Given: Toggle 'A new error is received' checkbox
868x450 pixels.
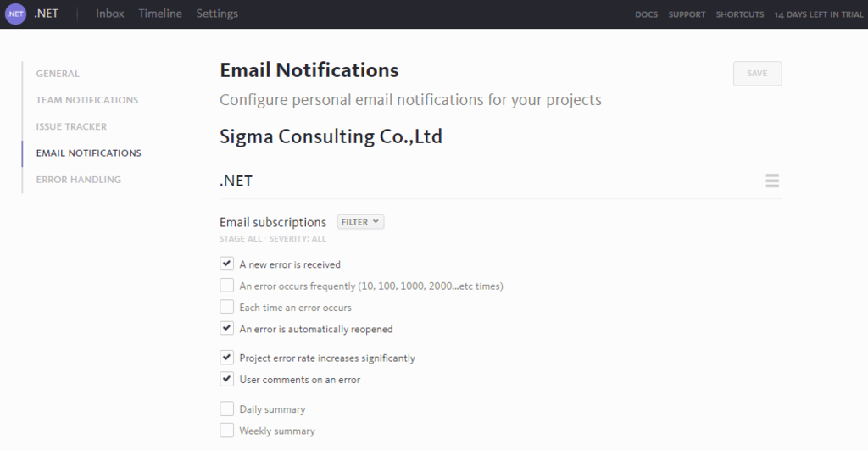Looking at the screenshot, I should pos(227,264).
